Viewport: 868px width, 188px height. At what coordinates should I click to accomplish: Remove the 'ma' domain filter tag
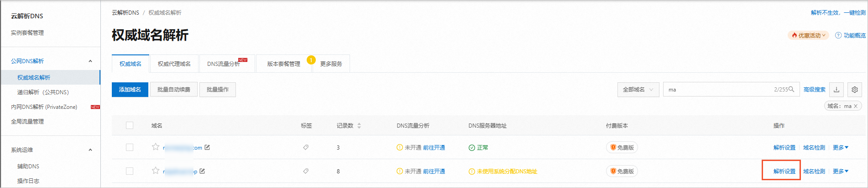click(x=856, y=106)
